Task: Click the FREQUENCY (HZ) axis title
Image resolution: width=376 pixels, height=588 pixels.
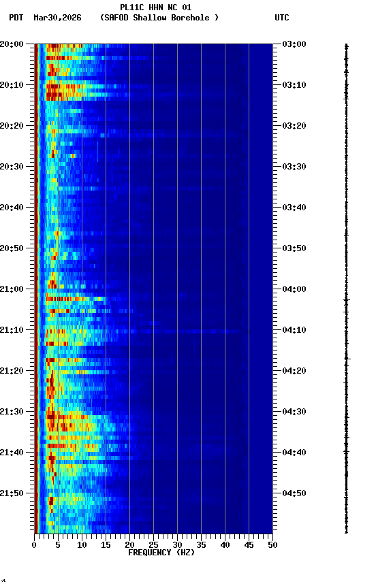Action: click(161, 553)
